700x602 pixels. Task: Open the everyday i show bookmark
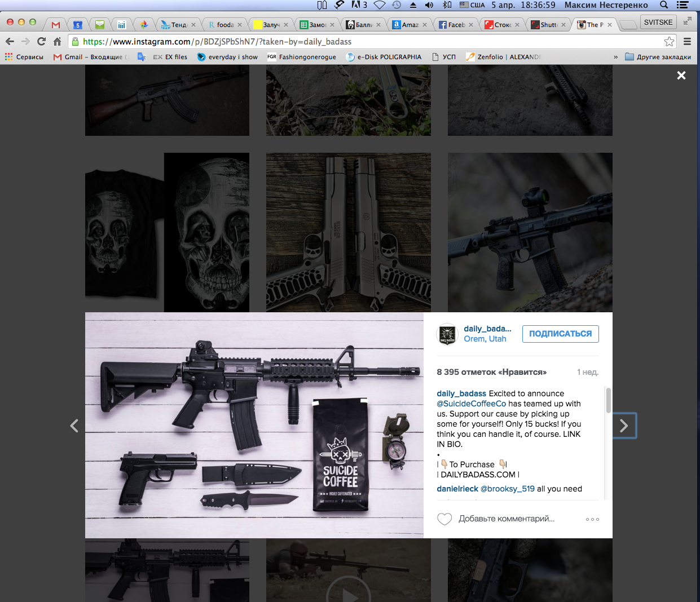pos(227,57)
